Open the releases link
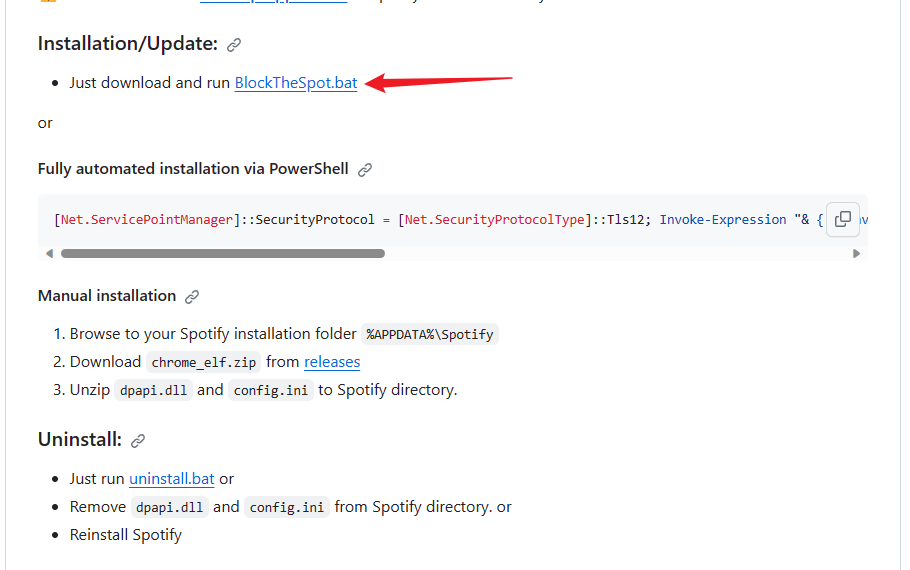 pos(332,362)
